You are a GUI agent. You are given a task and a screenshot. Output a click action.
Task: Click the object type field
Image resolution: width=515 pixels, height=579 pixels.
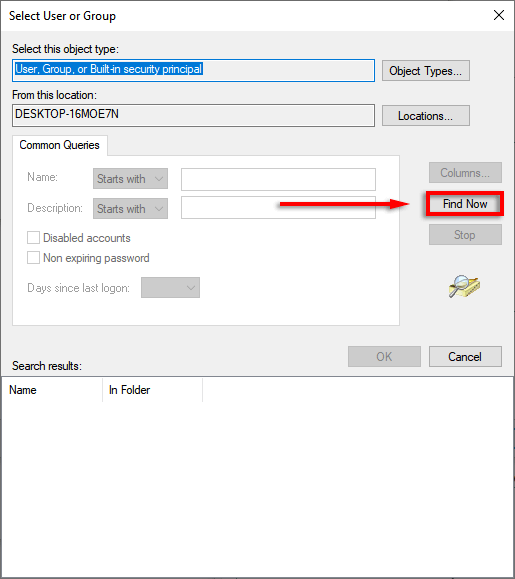[193, 71]
